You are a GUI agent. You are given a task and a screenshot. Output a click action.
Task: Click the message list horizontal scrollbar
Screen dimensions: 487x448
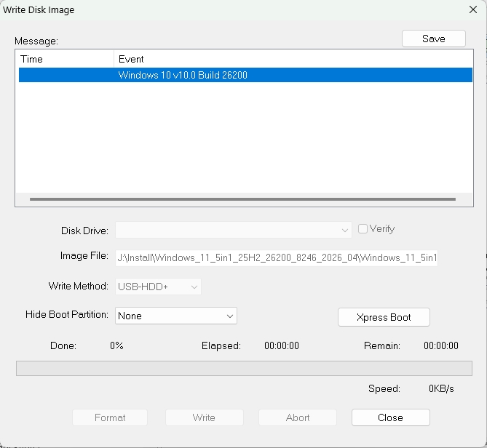(x=242, y=199)
